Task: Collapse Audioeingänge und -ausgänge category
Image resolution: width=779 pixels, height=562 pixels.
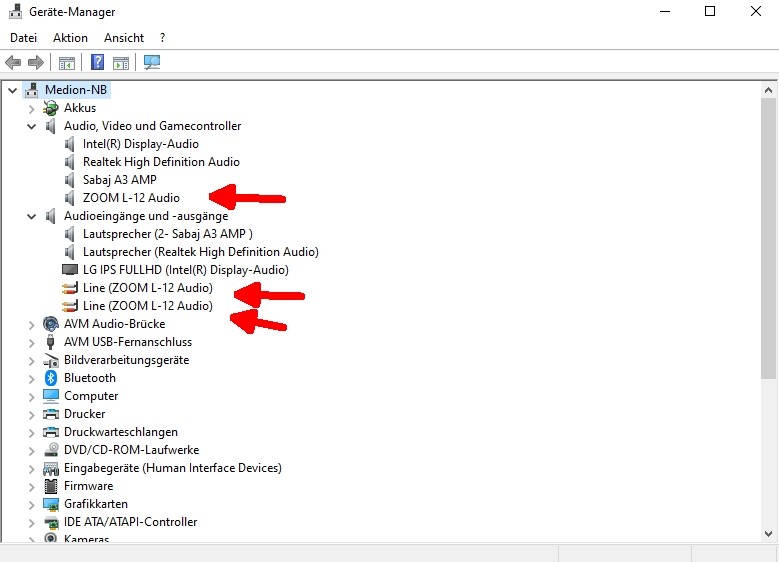Action: pos(31,216)
